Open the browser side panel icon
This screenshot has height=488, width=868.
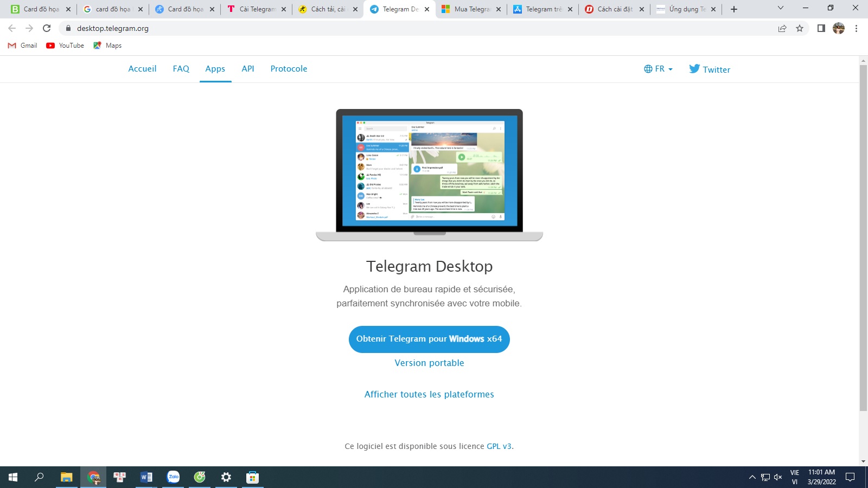point(821,28)
